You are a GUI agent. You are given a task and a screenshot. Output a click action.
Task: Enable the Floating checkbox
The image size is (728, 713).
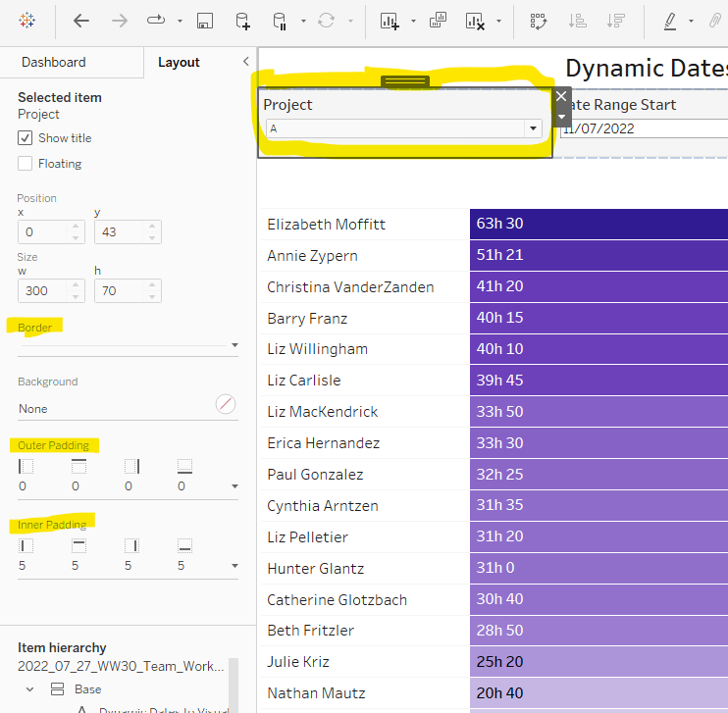(26, 164)
